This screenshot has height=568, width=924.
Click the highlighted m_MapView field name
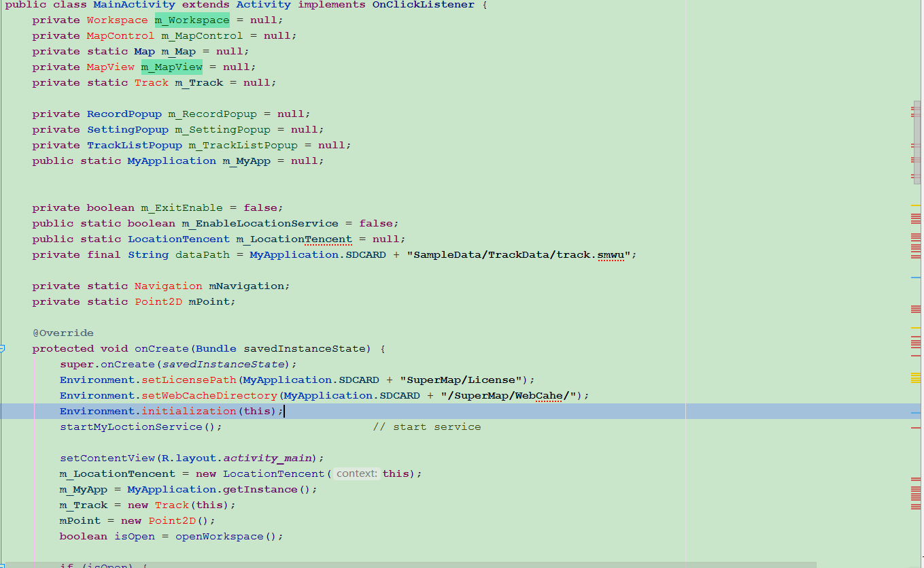[x=171, y=67]
